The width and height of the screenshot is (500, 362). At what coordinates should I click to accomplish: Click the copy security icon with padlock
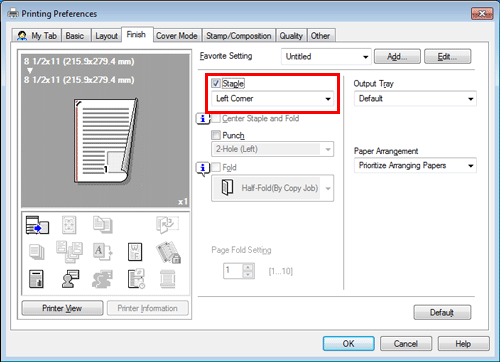(x=168, y=252)
